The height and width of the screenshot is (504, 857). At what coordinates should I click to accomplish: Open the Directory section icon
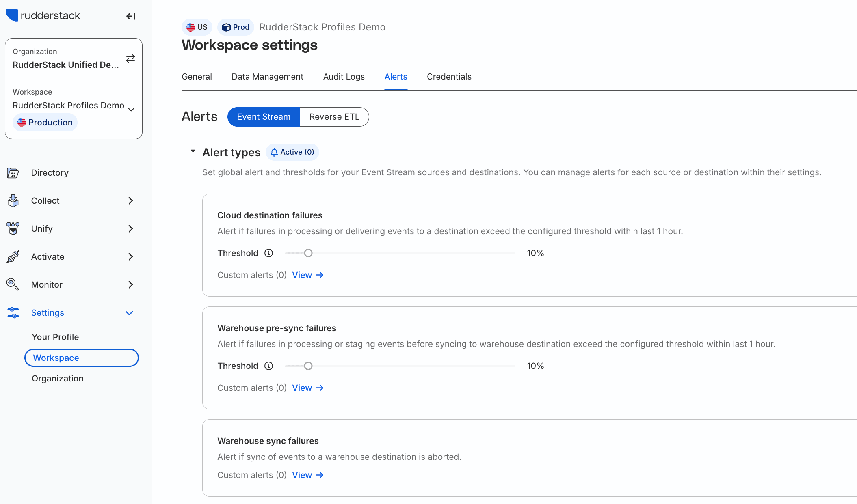click(13, 173)
